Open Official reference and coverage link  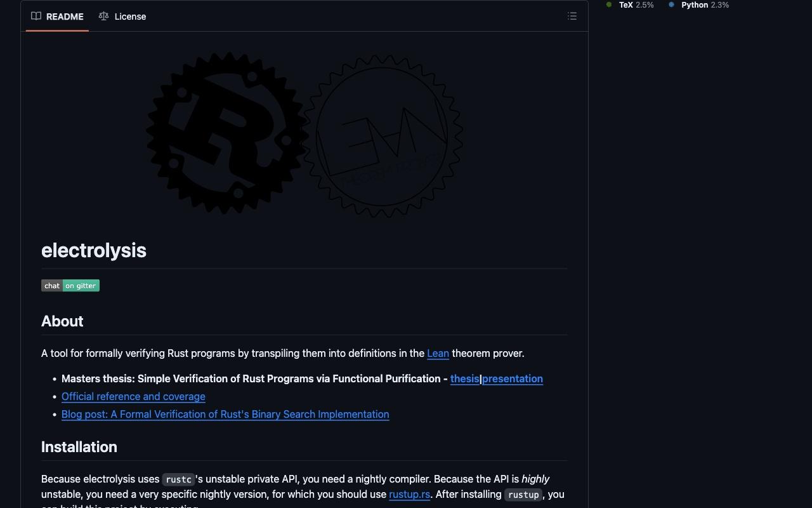point(133,397)
